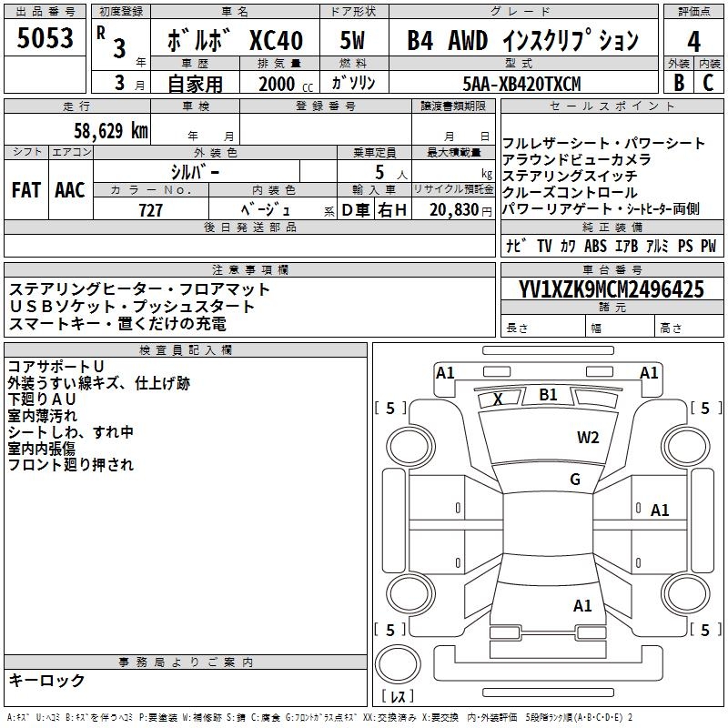
Task: Click the exterior grade B
Action: [679, 83]
